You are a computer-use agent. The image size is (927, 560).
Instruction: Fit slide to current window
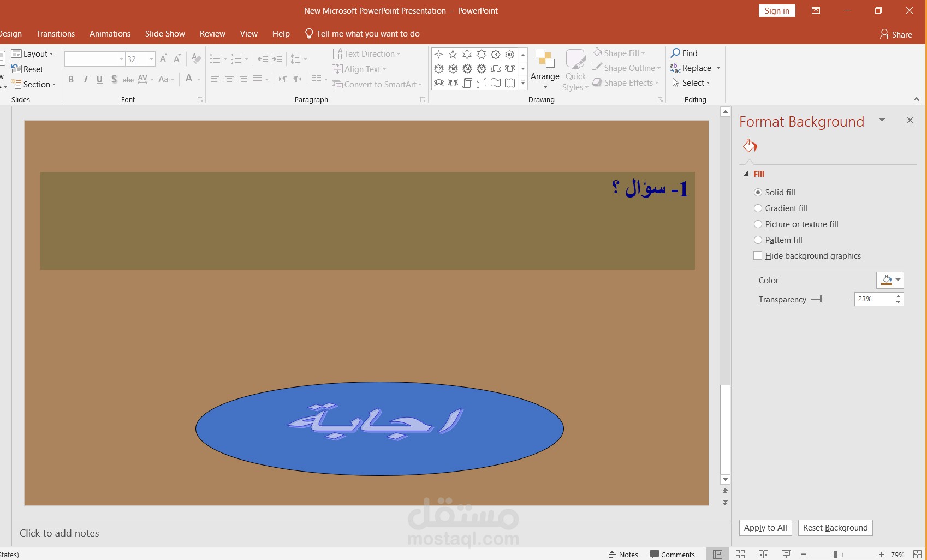point(917,554)
